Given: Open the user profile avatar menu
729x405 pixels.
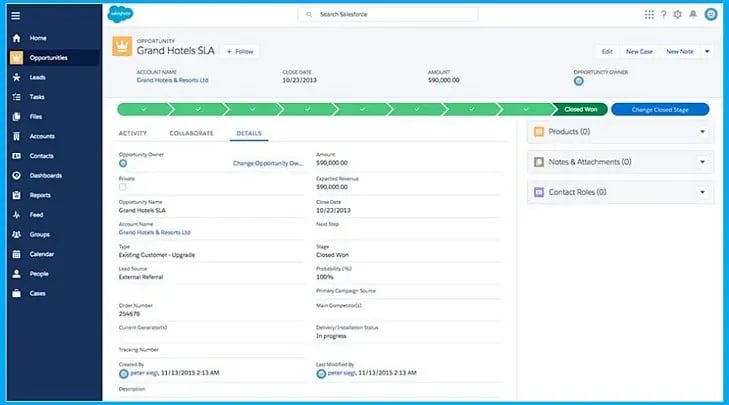Looking at the screenshot, I should click(711, 14).
